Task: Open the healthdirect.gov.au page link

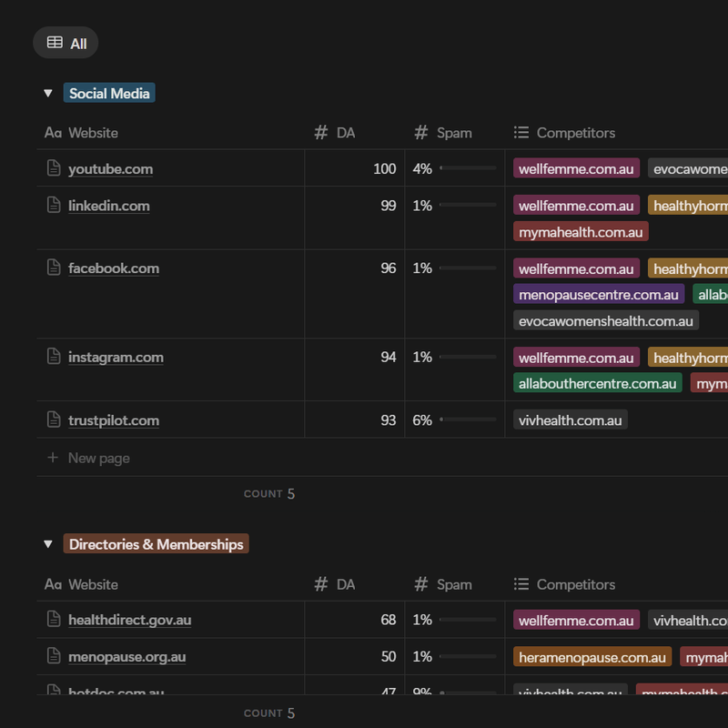Action: [x=130, y=621]
